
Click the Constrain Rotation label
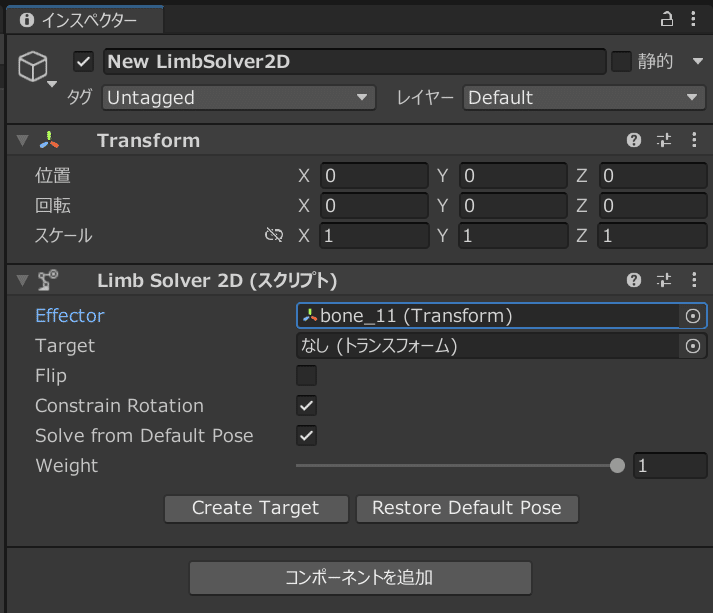click(x=120, y=406)
